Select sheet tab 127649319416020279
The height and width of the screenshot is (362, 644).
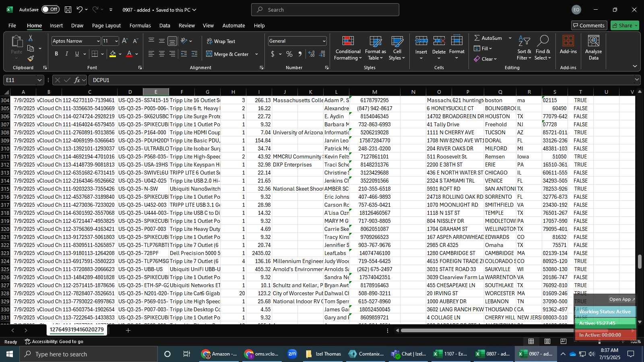pyautogui.click(x=77, y=330)
